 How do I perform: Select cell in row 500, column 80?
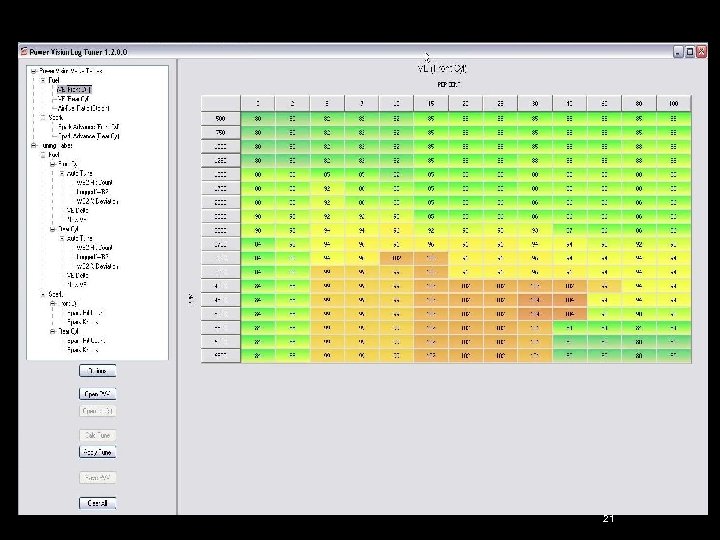tap(639, 118)
